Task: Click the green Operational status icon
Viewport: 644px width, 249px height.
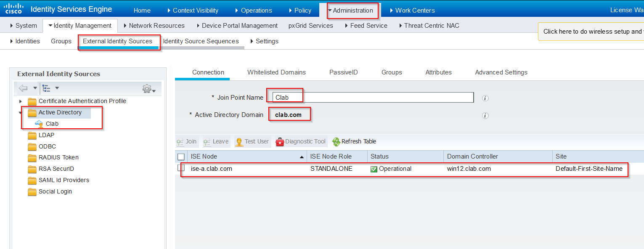Action: [374, 169]
